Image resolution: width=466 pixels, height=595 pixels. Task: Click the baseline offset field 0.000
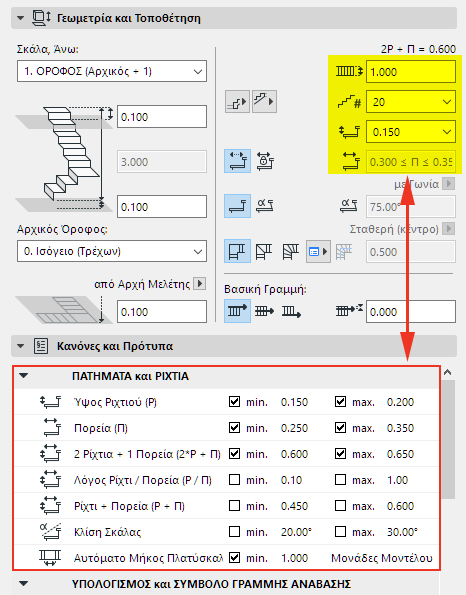tap(411, 312)
